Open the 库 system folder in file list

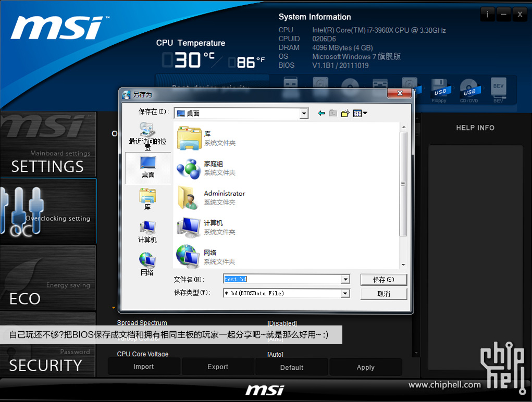click(206, 139)
